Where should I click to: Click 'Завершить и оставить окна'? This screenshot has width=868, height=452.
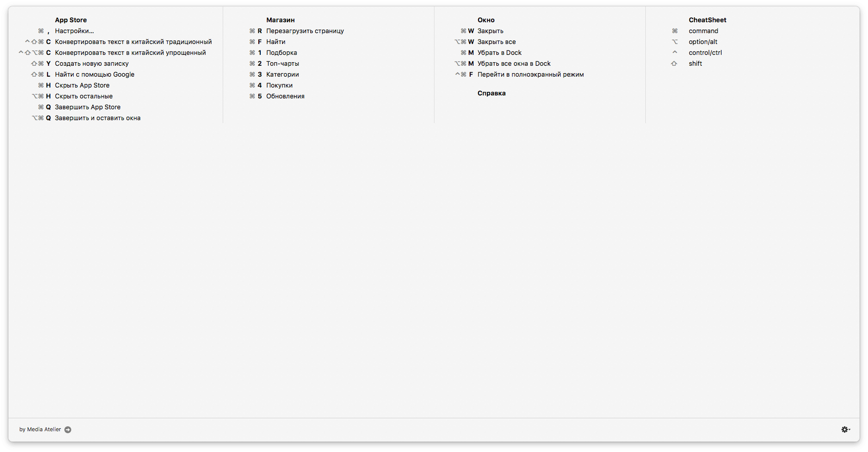97,118
